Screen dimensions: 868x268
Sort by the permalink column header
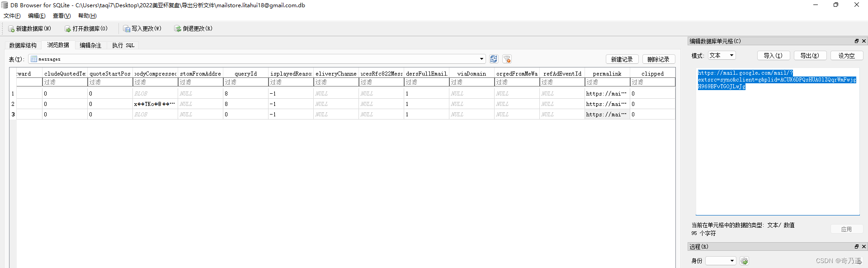click(x=607, y=73)
